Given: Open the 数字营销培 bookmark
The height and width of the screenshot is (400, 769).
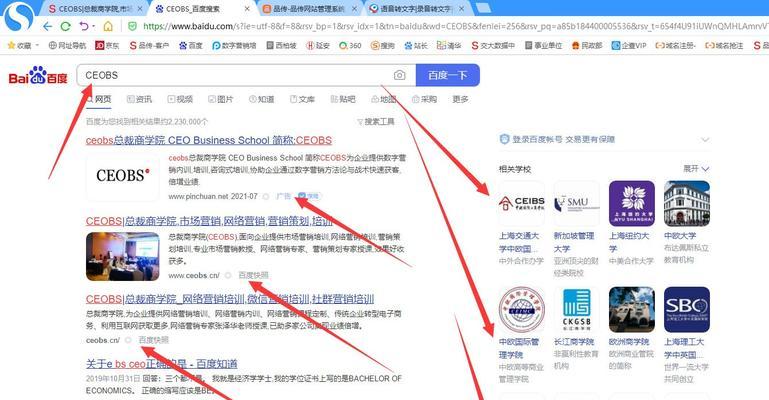Looking at the screenshot, I should pyautogui.click(x=234, y=45).
